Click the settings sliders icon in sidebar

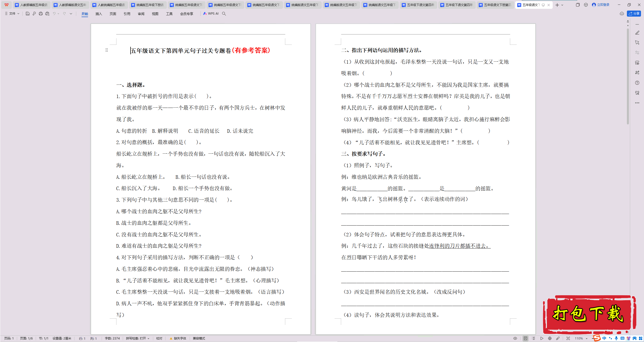tap(637, 53)
